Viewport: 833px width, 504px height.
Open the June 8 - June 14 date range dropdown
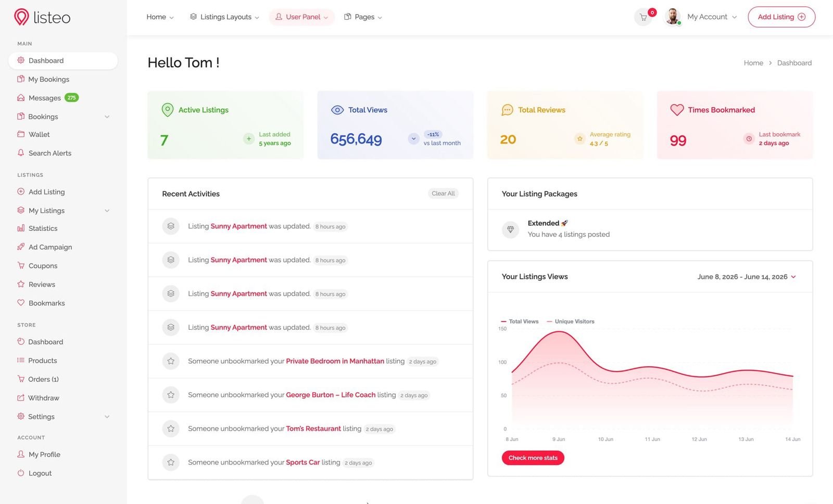747,277
